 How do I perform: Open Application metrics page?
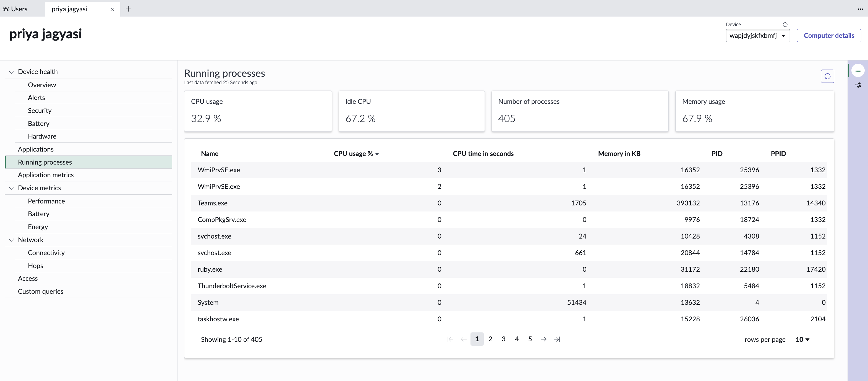click(46, 175)
